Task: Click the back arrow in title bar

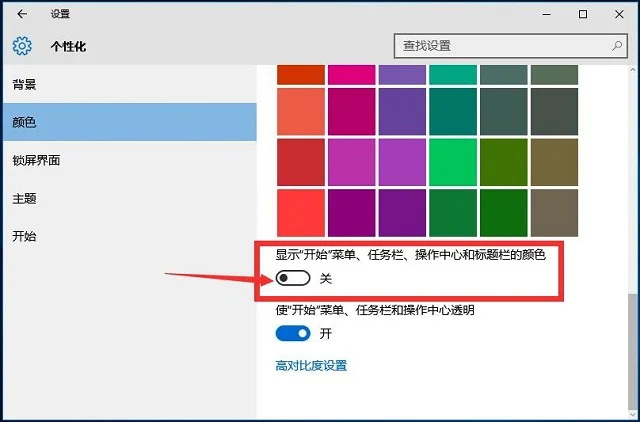Action: tap(22, 14)
